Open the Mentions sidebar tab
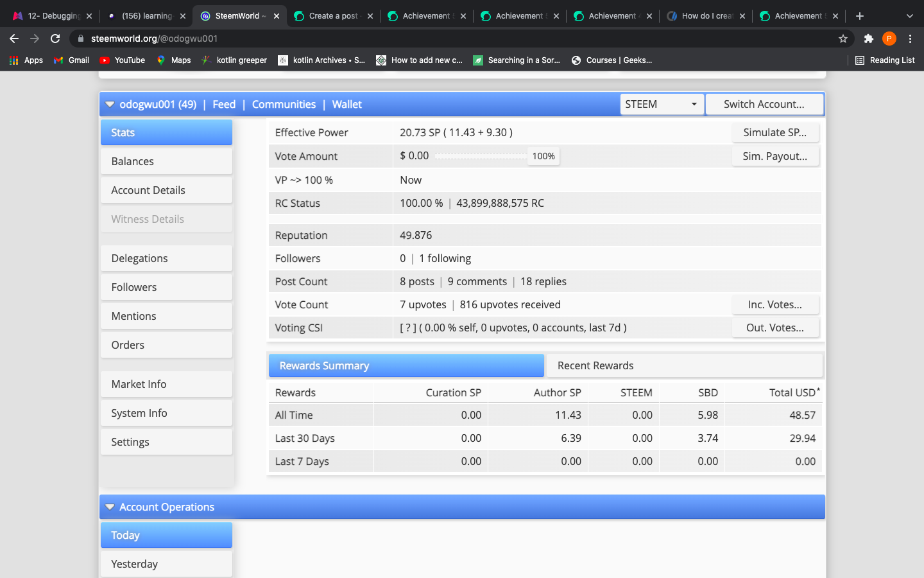The width and height of the screenshot is (924, 578). pyautogui.click(x=166, y=316)
